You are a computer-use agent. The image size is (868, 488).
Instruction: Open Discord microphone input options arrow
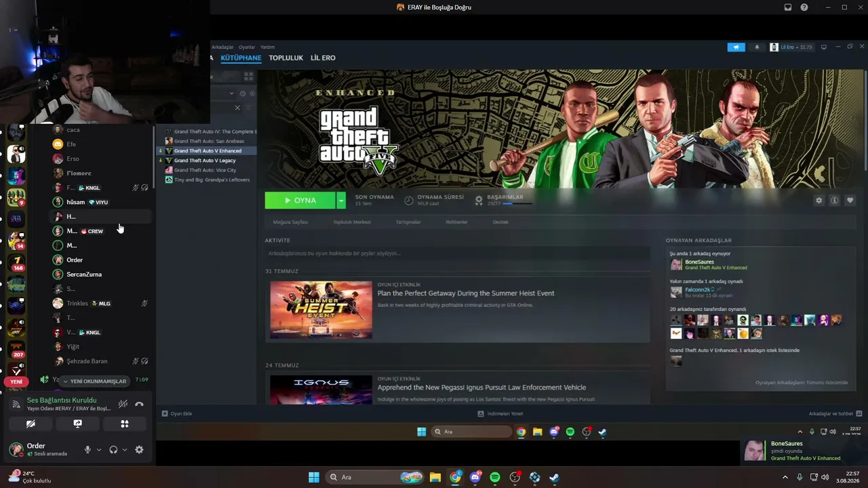click(99, 449)
